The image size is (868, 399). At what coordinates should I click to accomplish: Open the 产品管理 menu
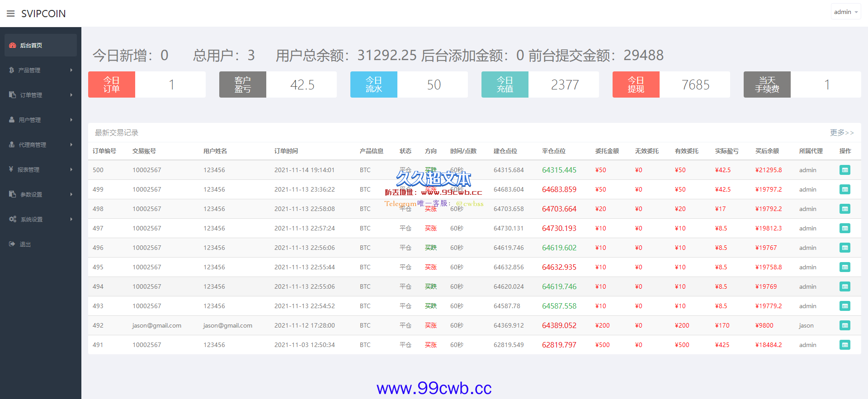[41, 70]
